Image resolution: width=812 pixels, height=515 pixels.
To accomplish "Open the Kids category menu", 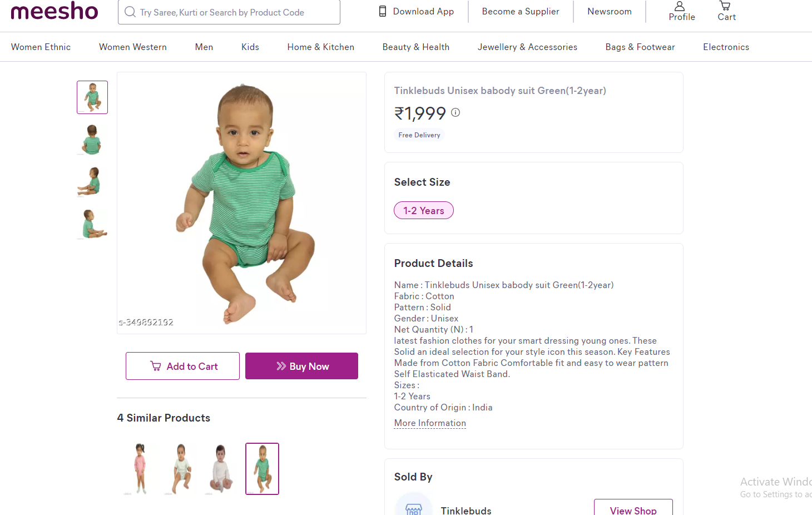I will pyautogui.click(x=250, y=47).
